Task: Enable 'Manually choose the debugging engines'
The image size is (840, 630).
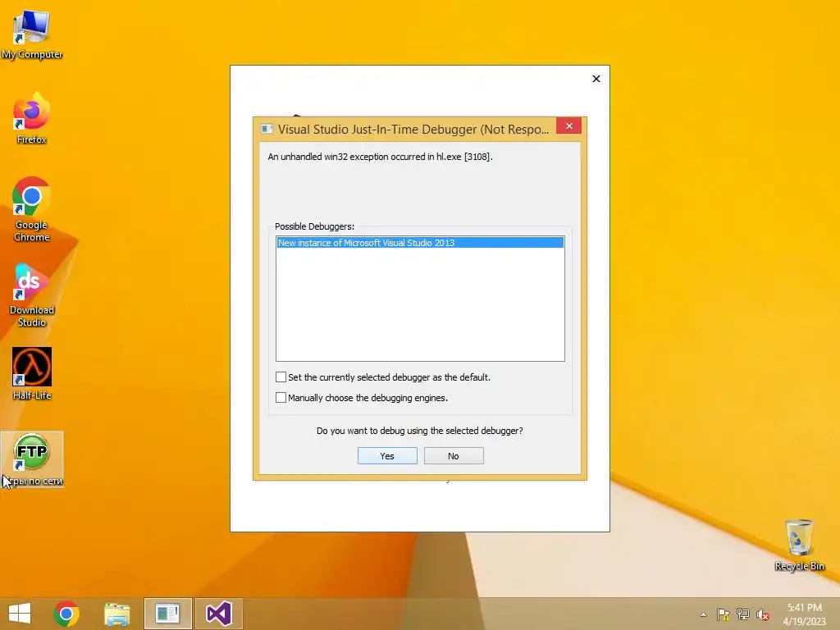Action: (281, 398)
